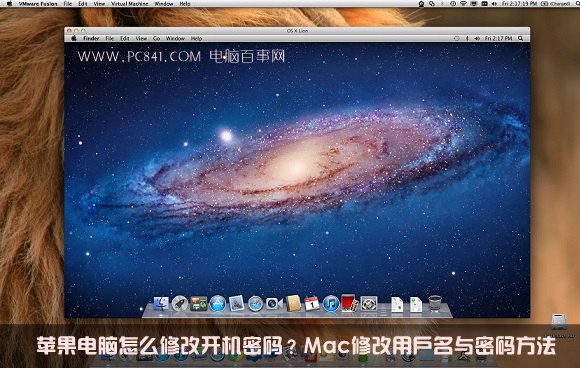Image resolution: width=580 pixels, height=368 pixels.
Task: Open the Apple menu in OS X Lion window
Action: coord(73,38)
